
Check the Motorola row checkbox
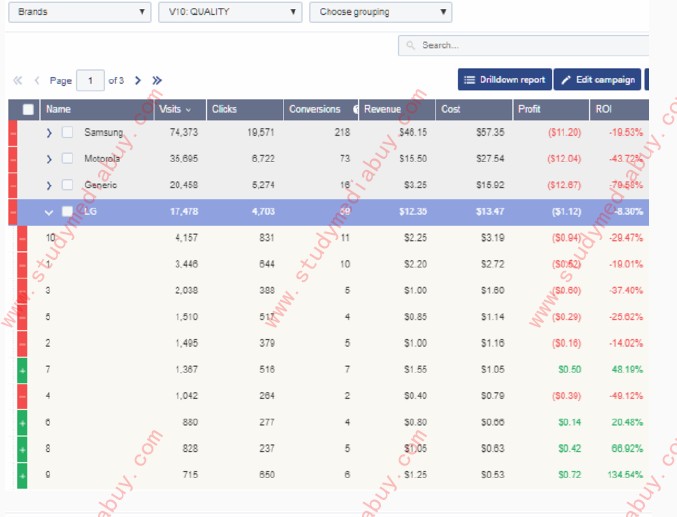tap(67, 159)
